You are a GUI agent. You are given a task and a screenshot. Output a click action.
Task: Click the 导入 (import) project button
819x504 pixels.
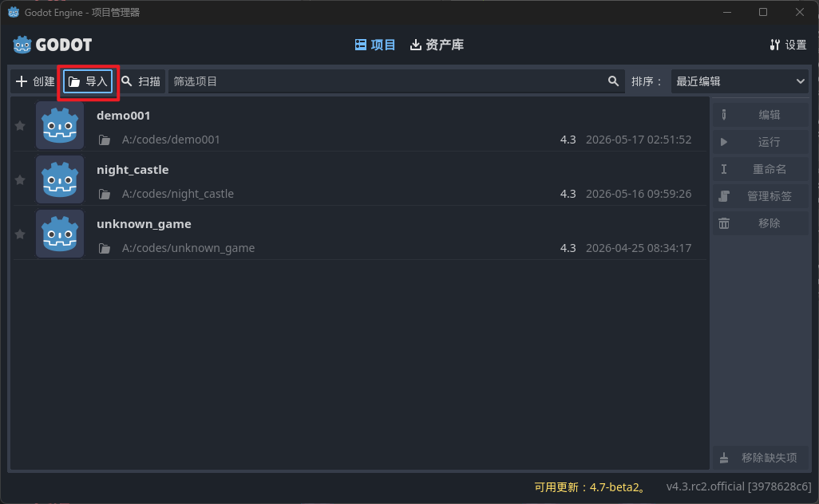[x=88, y=81]
